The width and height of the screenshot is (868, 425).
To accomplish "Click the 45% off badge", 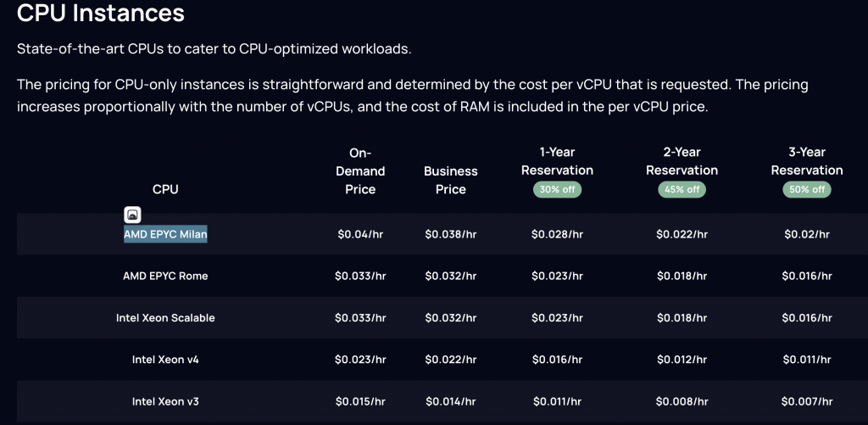I will (682, 189).
